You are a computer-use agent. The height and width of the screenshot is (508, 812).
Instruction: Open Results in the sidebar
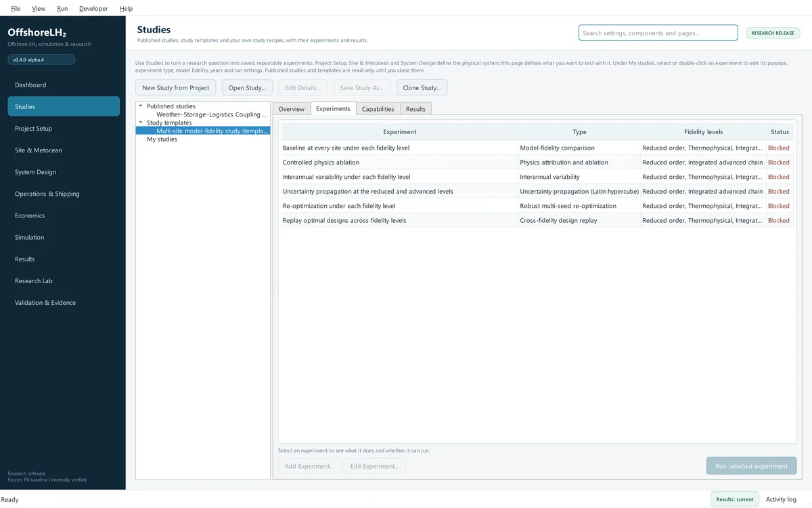64,259
